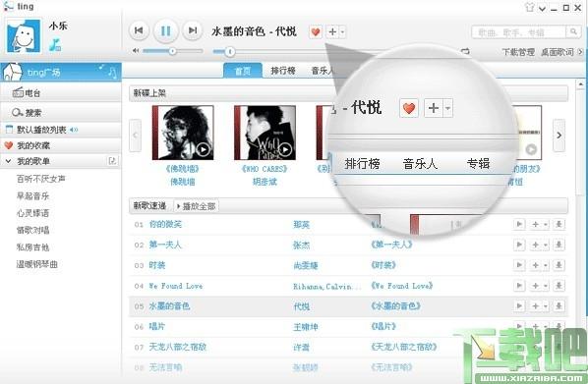Open add dropdown for We Found Love row

(x=546, y=286)
